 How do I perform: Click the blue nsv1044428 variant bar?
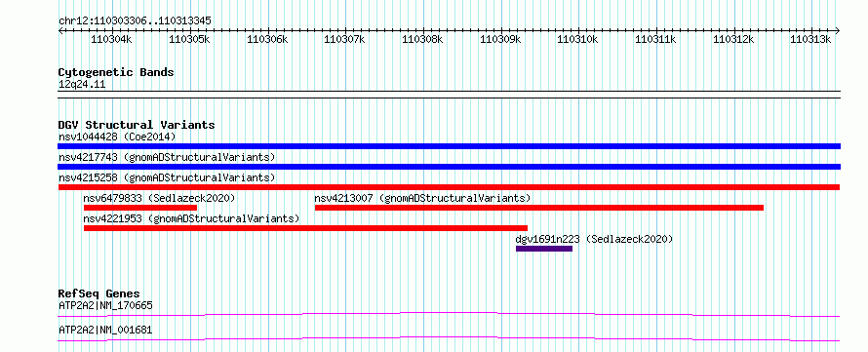click(x=449, y=146)
